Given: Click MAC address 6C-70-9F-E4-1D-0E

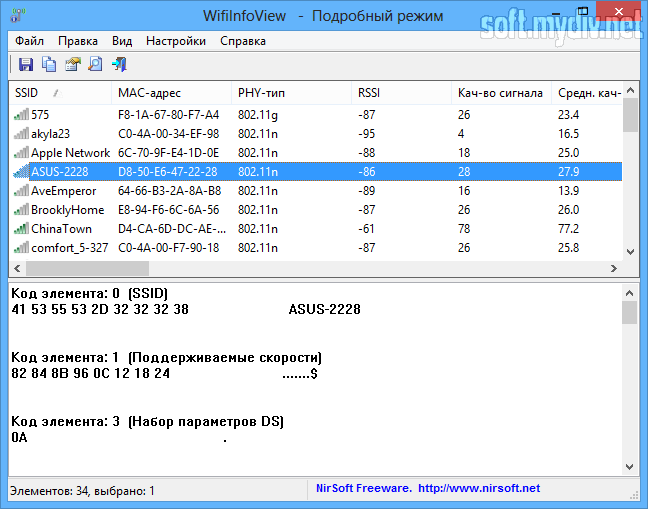Looking at the screenshot, I should pos(169,152).
